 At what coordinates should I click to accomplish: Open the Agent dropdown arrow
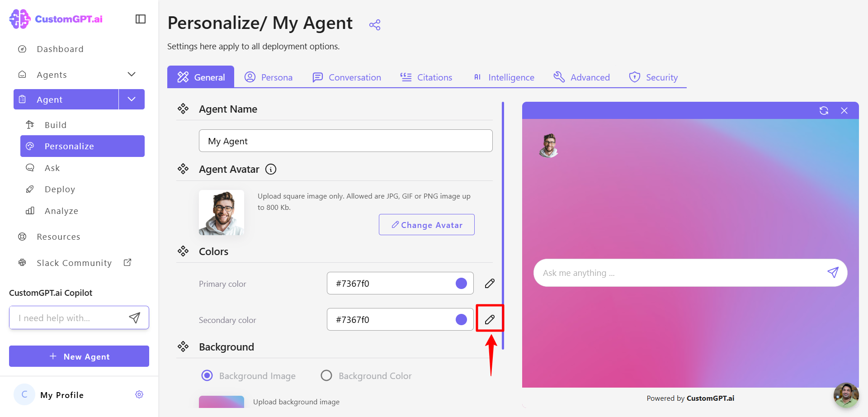(132, 99)
